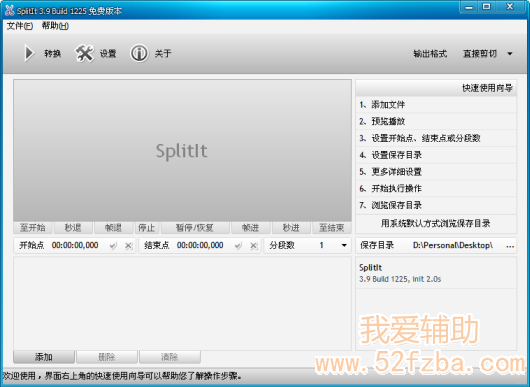Select wizard step 2、预览播放
Screen dimensions: 530x387
point(436,121)
